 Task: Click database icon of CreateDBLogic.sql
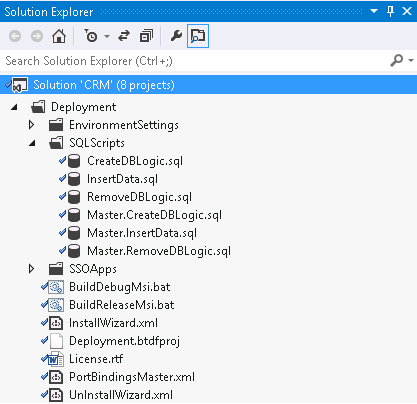[x=74, y=161]
